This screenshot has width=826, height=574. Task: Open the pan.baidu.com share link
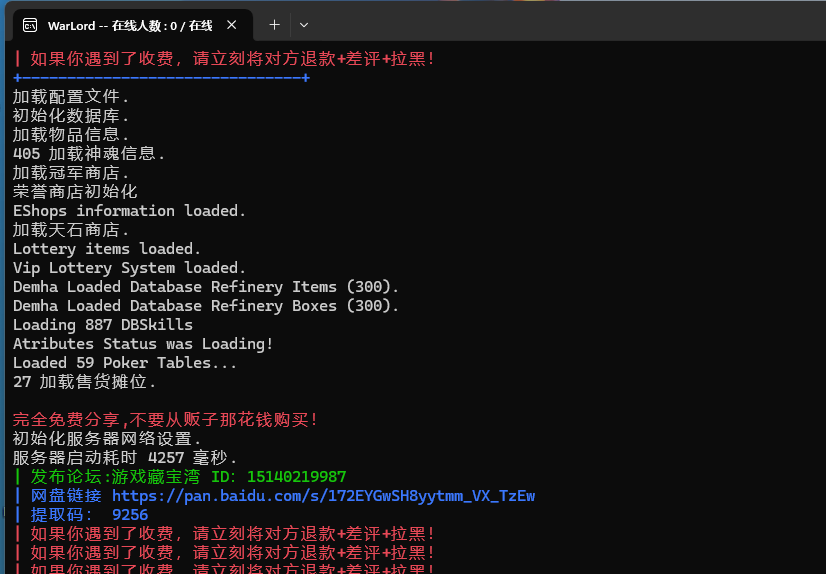pos(323,496)
